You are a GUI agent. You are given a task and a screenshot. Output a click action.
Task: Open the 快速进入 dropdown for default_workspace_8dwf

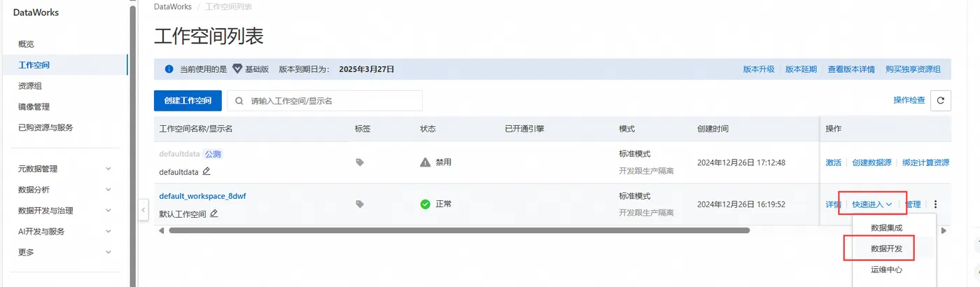(x=872, y=204)
